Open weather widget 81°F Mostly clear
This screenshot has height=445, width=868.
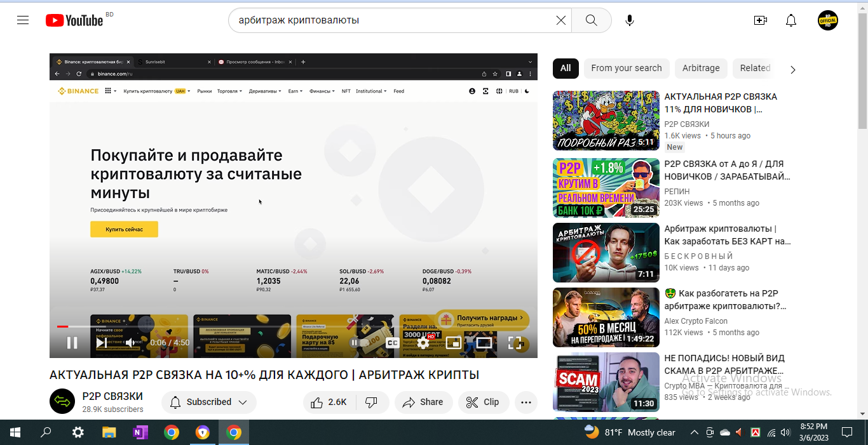point(630,432)
